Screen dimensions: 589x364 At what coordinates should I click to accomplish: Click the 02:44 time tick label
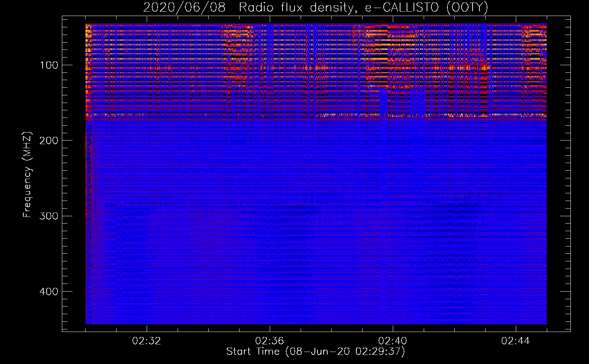tap(516, 341)
